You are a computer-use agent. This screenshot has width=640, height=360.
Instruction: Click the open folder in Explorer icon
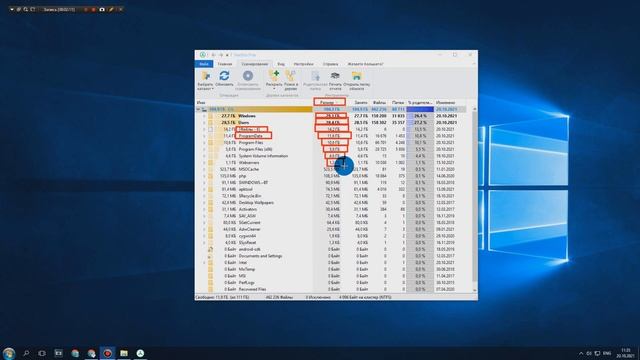[357, 76]
